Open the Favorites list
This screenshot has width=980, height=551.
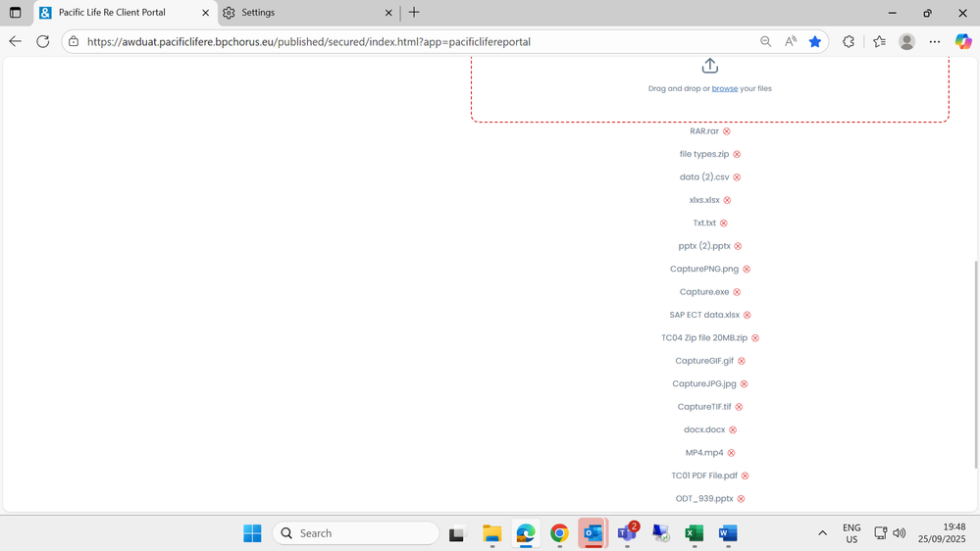(879, 42)
